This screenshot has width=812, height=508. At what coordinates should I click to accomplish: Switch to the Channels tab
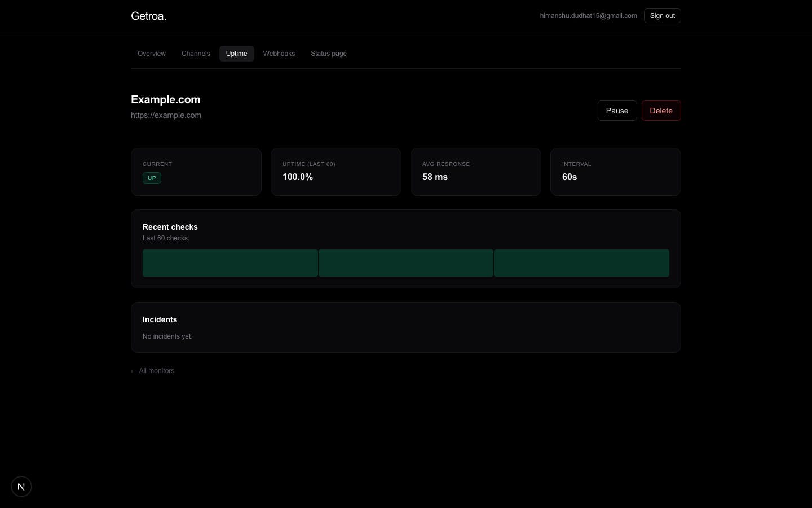(196, 54)
